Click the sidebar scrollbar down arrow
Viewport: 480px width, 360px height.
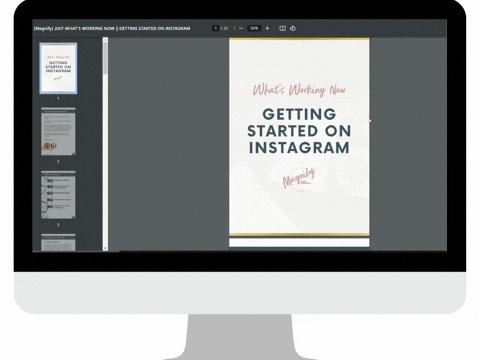tap(105, 248)
